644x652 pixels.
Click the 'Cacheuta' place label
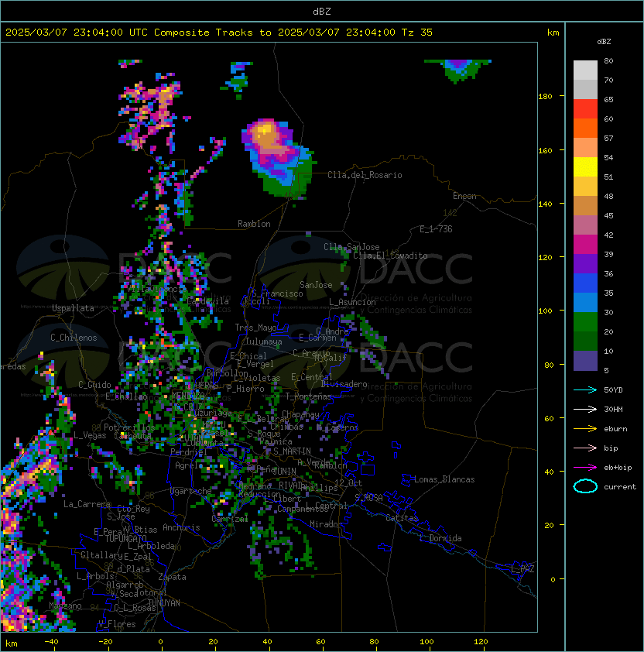coord(132,436)
